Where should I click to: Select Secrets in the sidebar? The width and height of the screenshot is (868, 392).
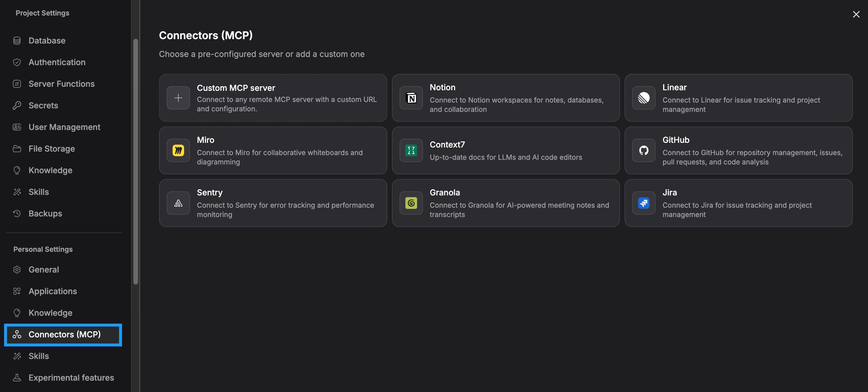(43, 105)
